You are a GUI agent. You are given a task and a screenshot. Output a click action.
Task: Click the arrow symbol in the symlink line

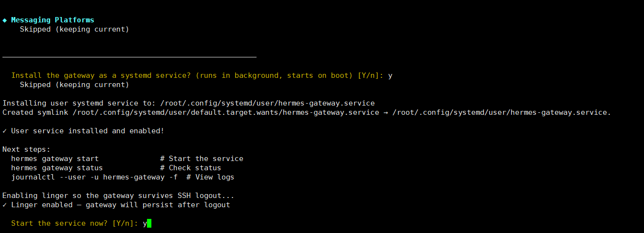click(386, 112)
